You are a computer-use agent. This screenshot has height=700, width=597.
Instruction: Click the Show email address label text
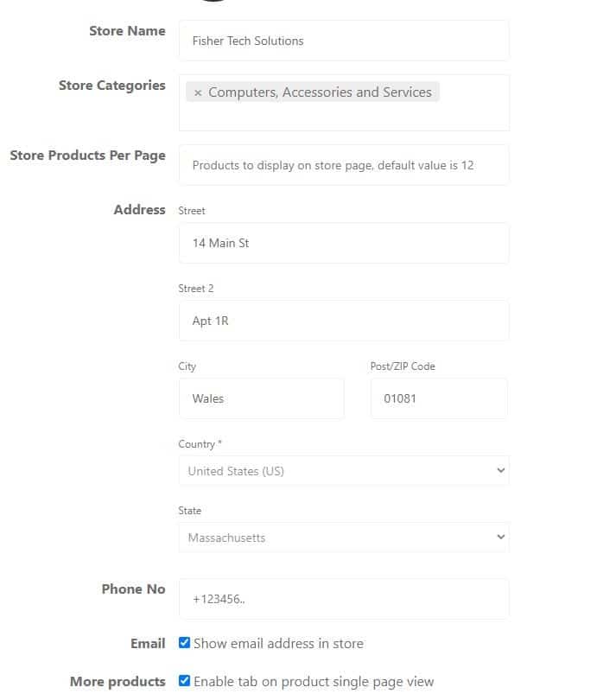point(278,643)
